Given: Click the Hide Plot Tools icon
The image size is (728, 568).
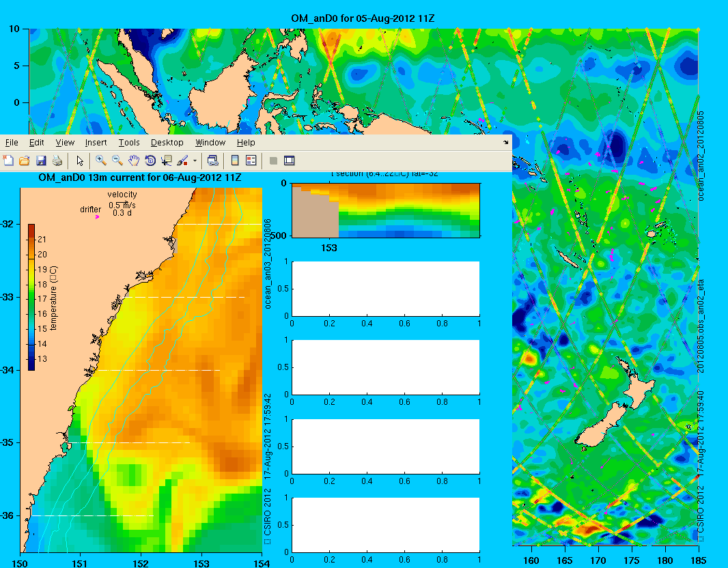Looking at the screenshot, I should point(273,160).
